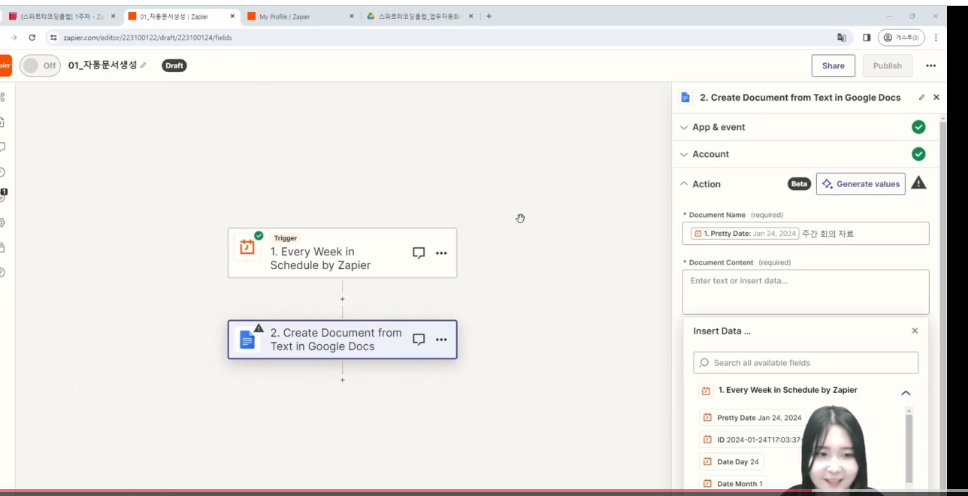The height and width of the screenshot is (496, 968).
Task: Collapse the Action section
Action: pos(684,184)
